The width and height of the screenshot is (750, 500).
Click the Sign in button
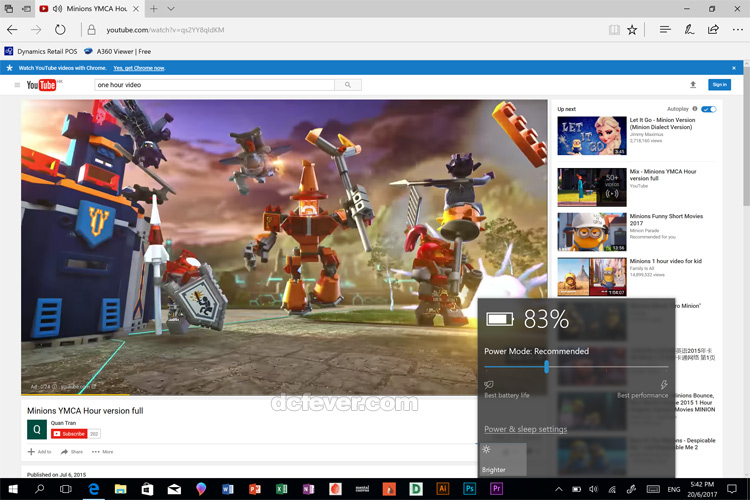[719, 85]
